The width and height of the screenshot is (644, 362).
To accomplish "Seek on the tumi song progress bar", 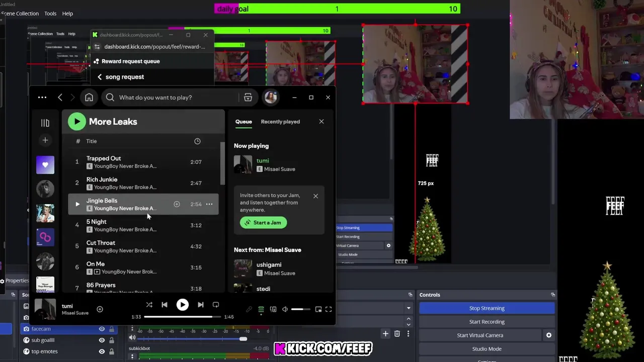I will coord(182,317).
